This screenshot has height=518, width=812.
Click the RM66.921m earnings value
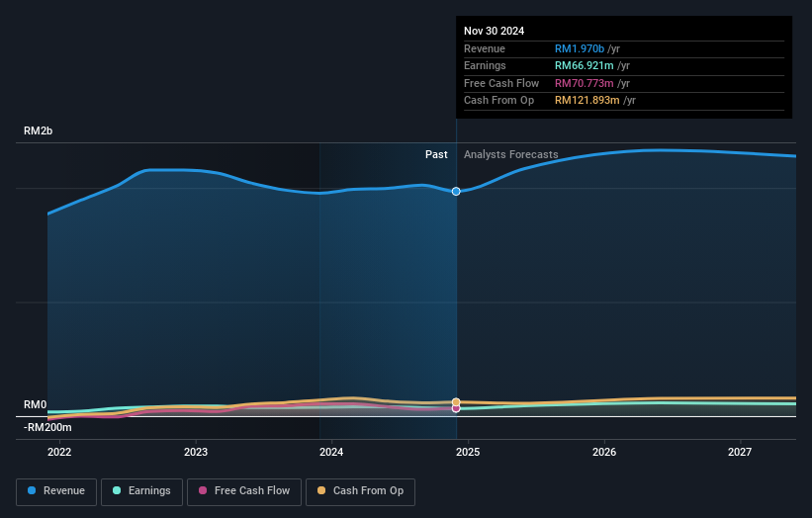585,65
